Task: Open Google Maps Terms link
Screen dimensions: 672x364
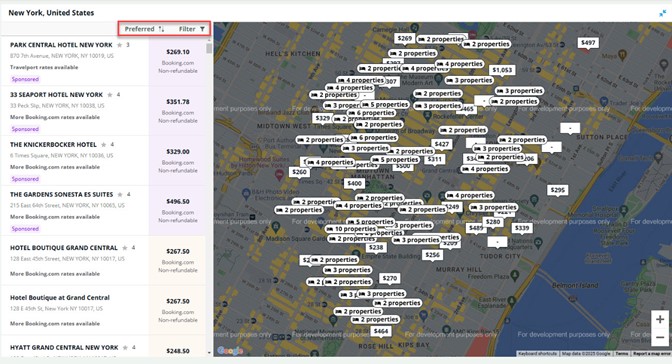Action: pyautogui.click(x=621, y=354)
